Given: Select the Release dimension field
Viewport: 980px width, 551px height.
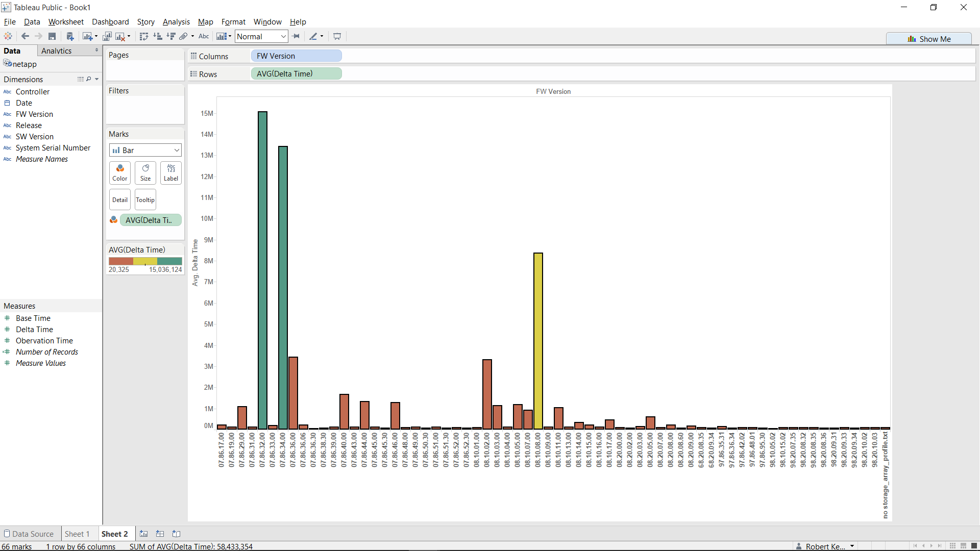Looking at the screenshot, I should click(29, 125).
